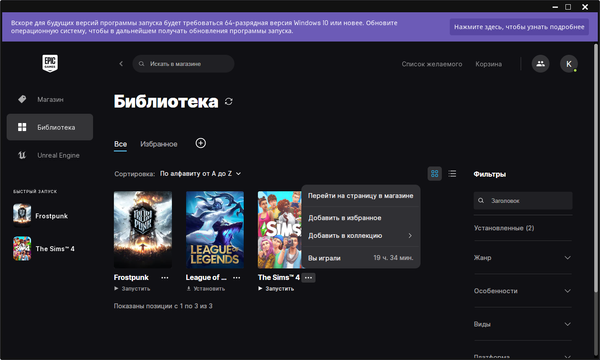Select the Избранное tab

pyautogui.click(x=159, y=144)
